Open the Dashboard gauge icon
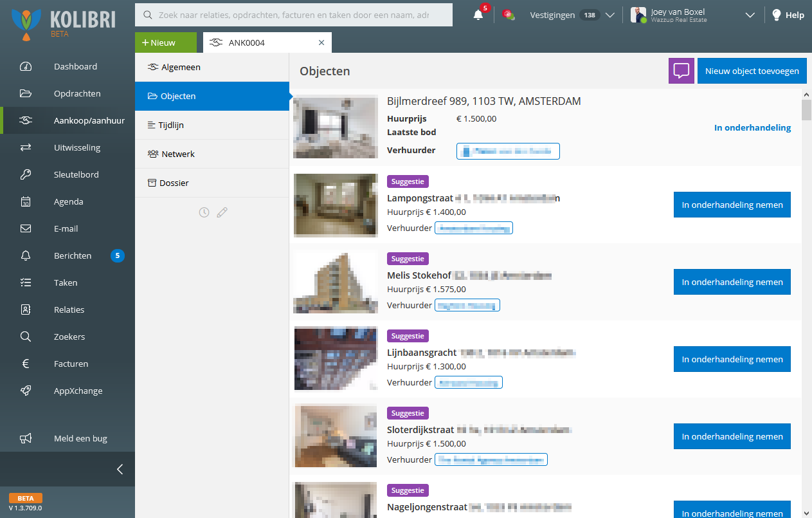 (x=26, y=66)
